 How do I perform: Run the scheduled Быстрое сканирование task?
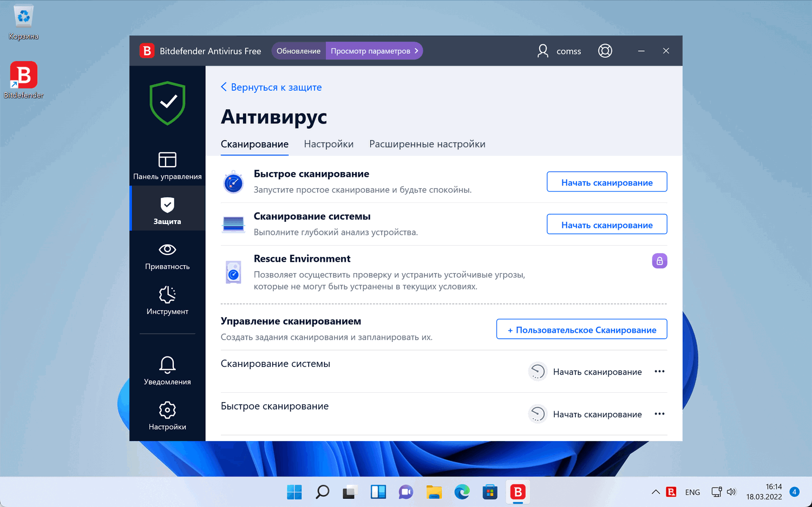click(x=597, y=414)
